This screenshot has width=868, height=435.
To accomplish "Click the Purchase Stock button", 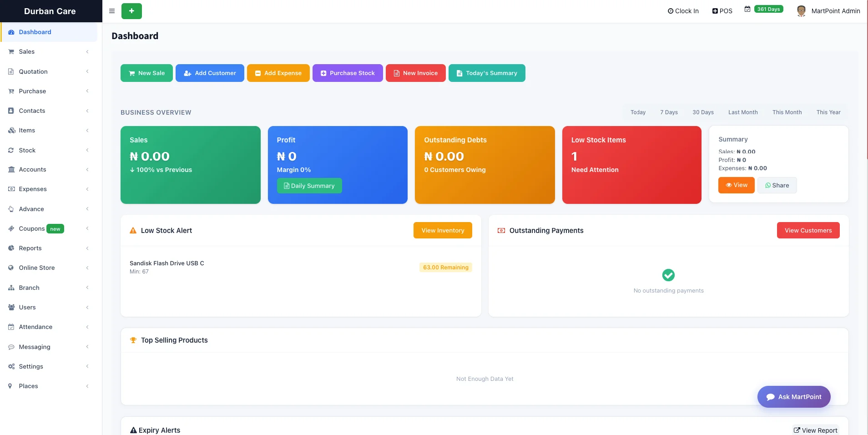I will click(348, 73).
